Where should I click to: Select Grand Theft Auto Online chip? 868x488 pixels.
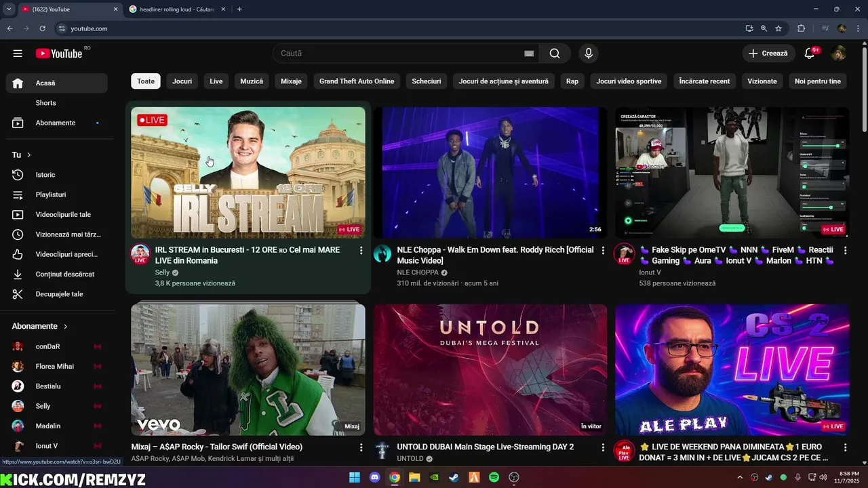pyautogui.click(x=357, y=81)
